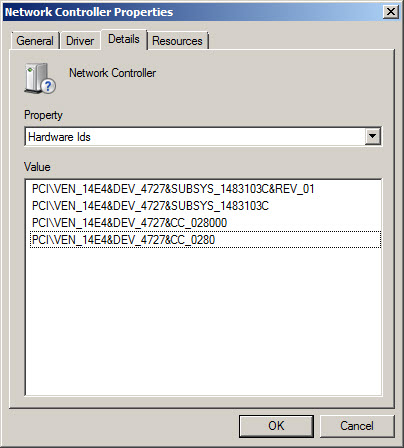Image resolution: width=404 pixels, height=448 pixels.
Task: Click the Property label above the dropdown
Action: [43, 115]
